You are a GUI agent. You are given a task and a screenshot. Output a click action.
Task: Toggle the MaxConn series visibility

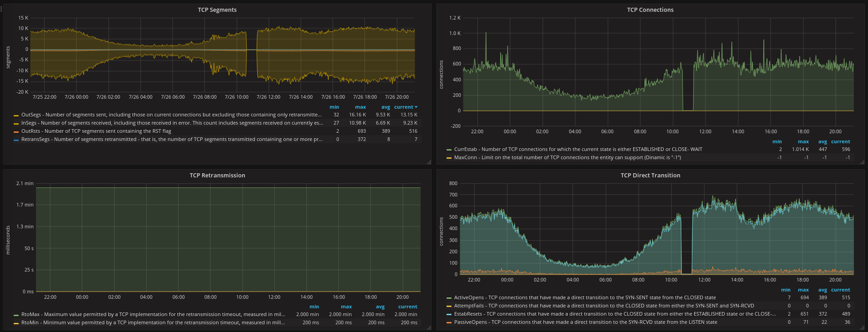click(568, 157)
